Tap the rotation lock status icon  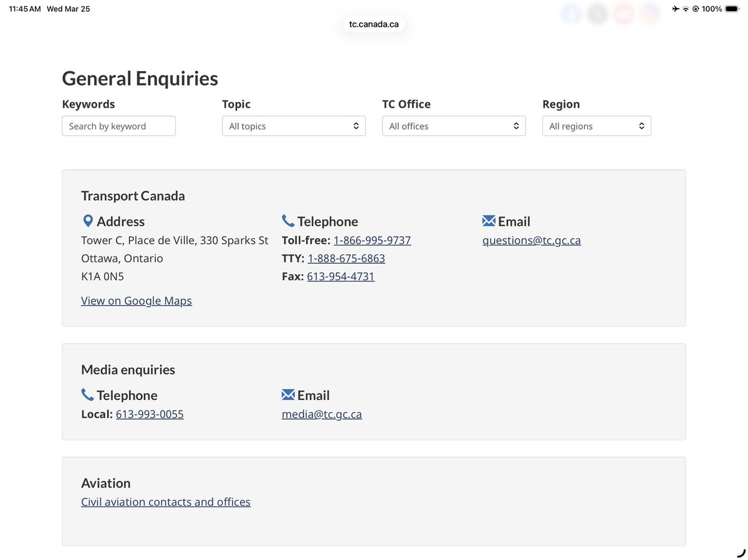(695, 9)
